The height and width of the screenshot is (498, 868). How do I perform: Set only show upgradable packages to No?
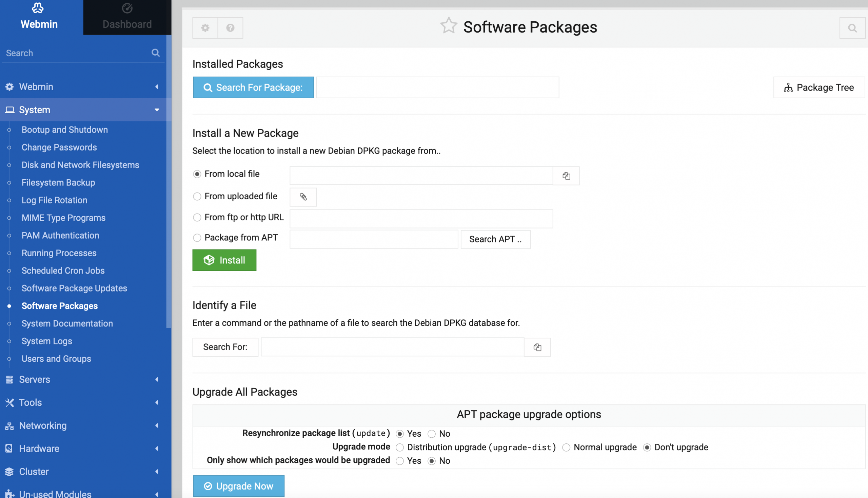pyautogui.click(x=432, y=461)
